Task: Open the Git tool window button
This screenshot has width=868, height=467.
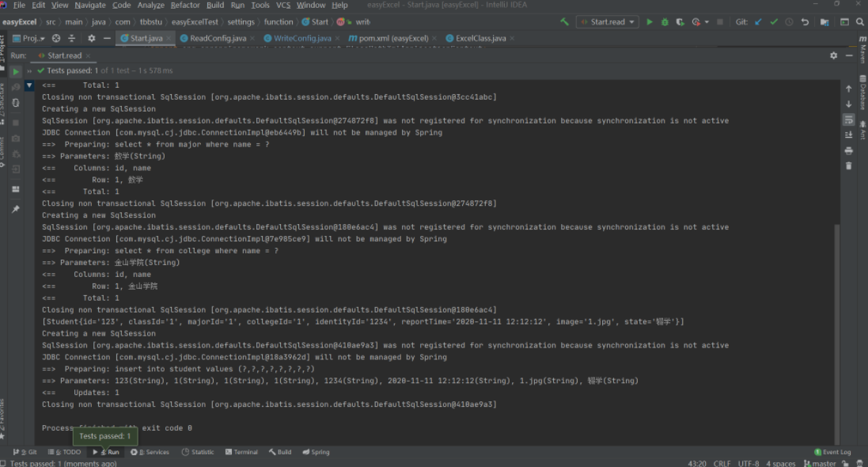Action: click(25, 452)
